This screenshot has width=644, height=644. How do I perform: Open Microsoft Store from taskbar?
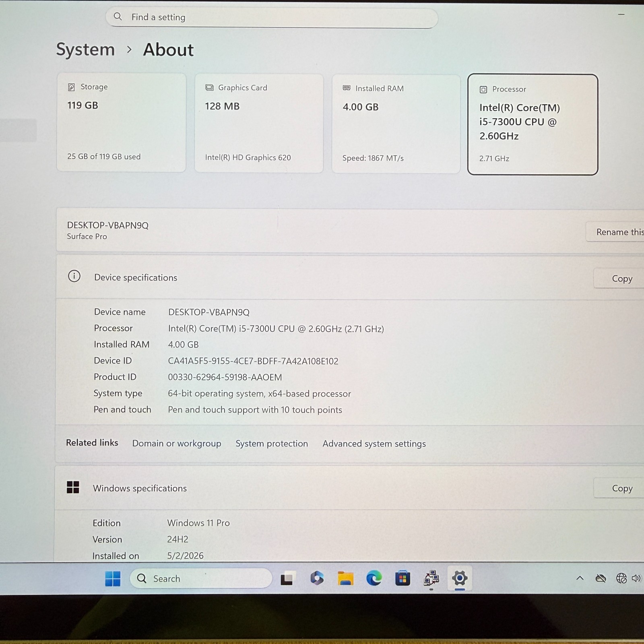click(x=402, y=578)
